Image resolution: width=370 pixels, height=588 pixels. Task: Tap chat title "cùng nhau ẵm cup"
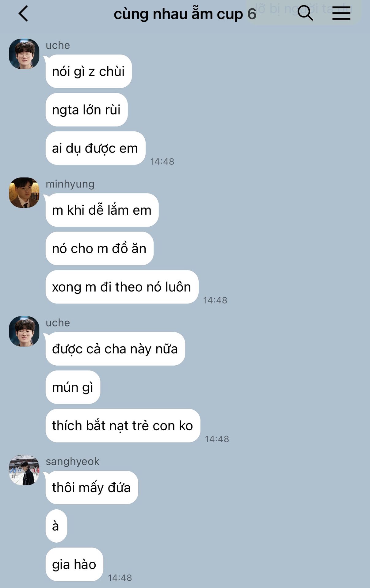pyautogui.click(x=178, y=14)
